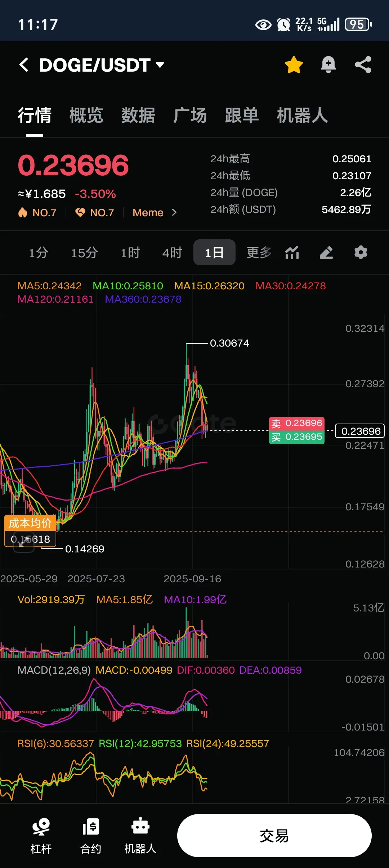389x868 pixels.
Task: Select the 1时 chart interval
Action: click(130, 253)
